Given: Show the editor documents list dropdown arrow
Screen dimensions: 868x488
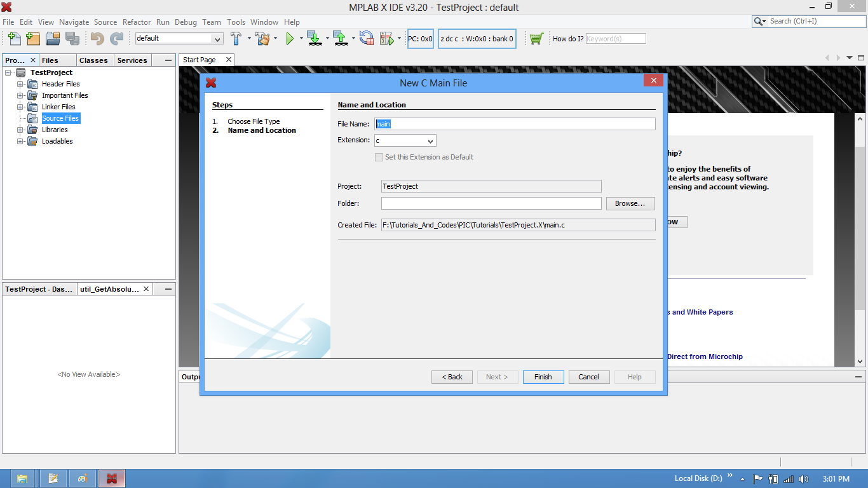Looking at the screenshot, I should tap(850, 58).
